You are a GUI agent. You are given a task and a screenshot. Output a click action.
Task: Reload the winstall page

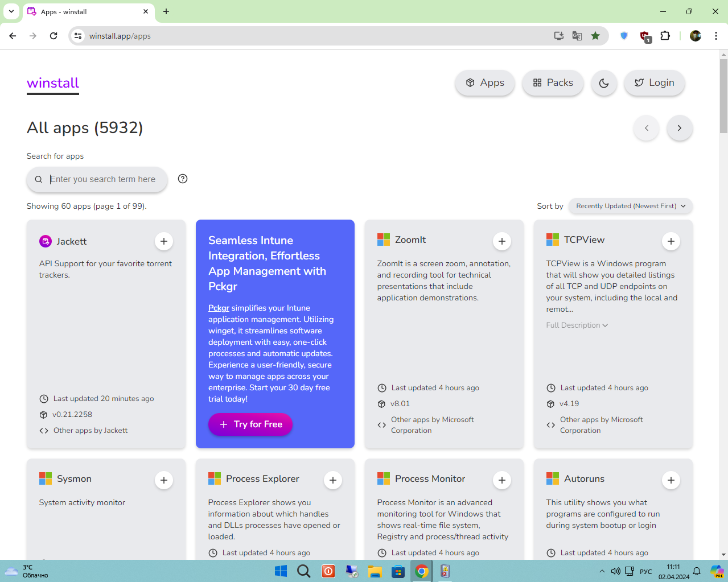[x=54, y=36]
